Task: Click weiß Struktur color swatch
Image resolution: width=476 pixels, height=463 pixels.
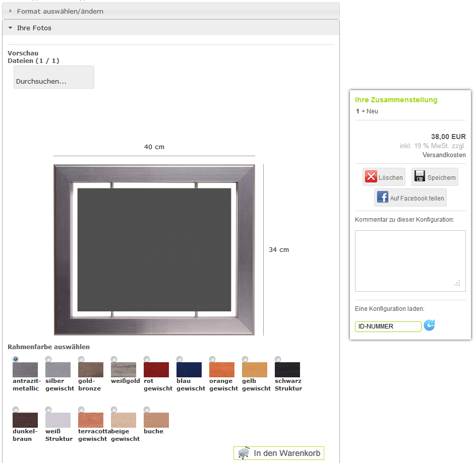Action: tap(58, 420)
